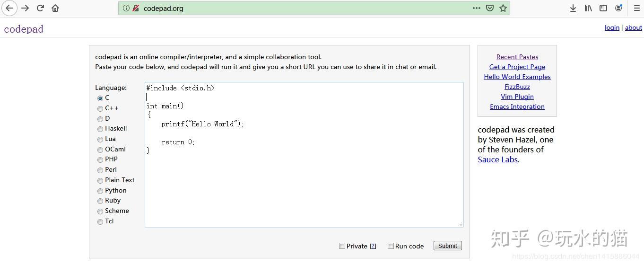Image resolution: width=644 pixels, height=265 pixels.
Task: Check the Run code option
Action: [391, 246]
